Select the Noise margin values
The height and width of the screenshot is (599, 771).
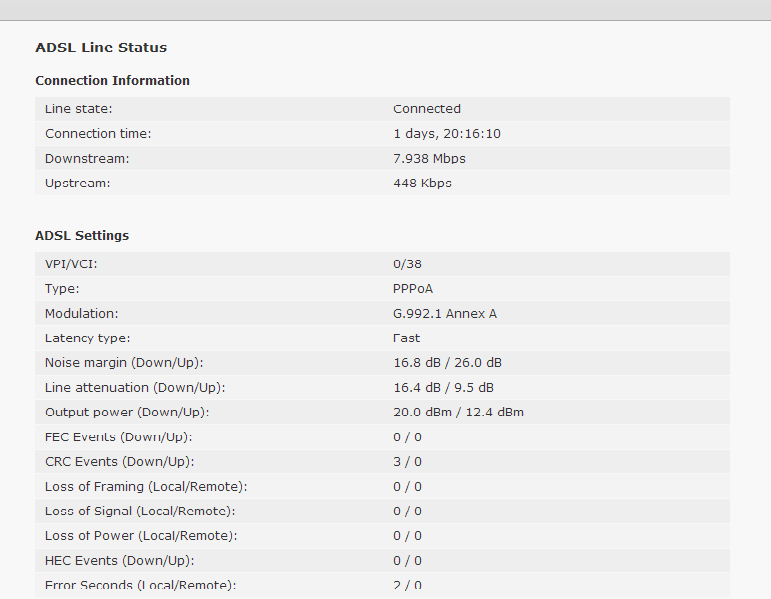(447, 362)
